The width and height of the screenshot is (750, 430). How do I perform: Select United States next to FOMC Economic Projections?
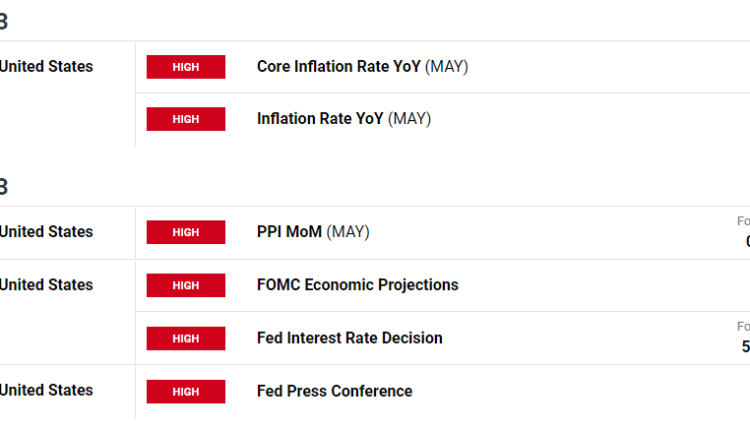(46, 285)
